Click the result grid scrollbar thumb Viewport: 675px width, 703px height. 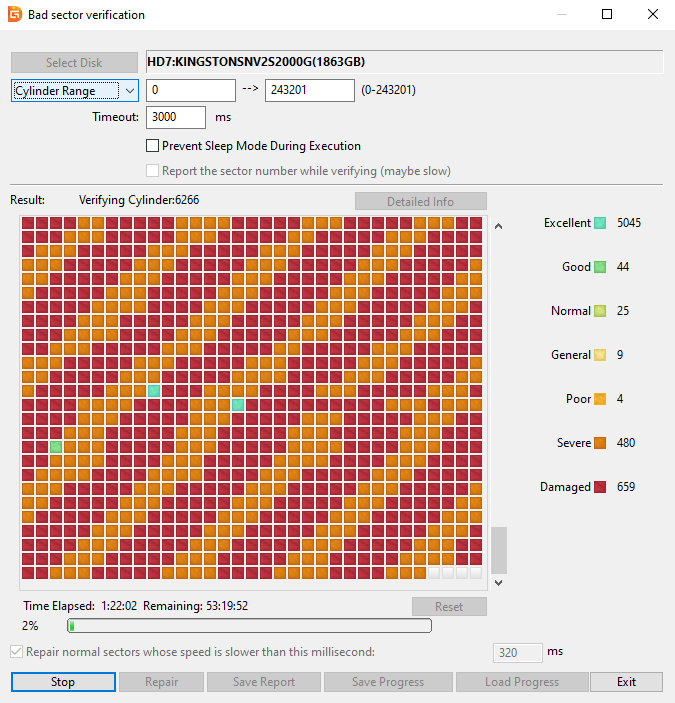point(499,551)
